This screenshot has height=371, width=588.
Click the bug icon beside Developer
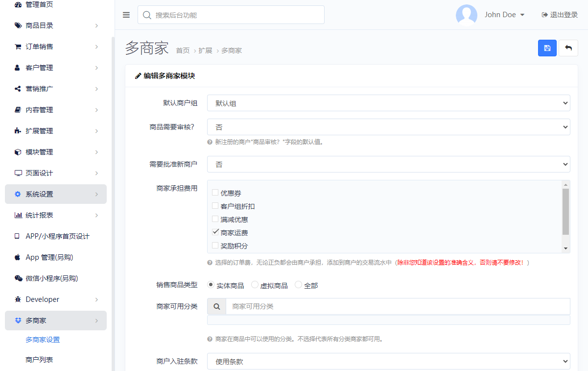pyautogui.click(x=18, y=299)
